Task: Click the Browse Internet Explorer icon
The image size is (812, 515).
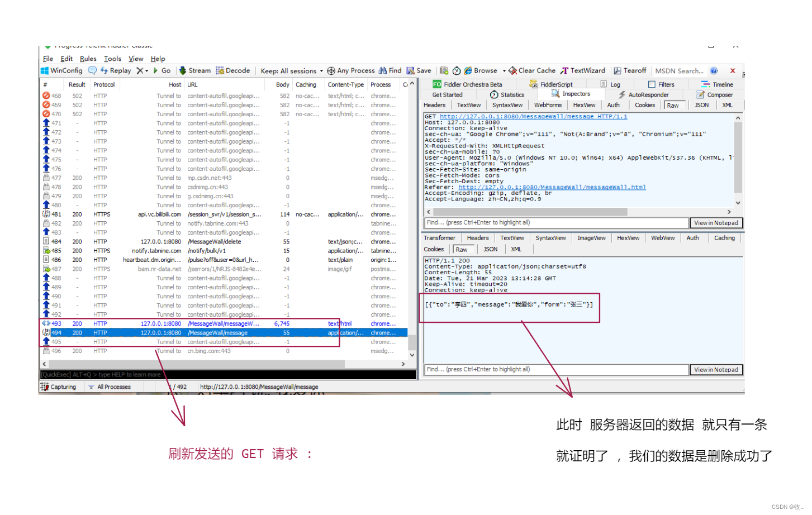Action: pyautogui.click(x=468, y=71)
